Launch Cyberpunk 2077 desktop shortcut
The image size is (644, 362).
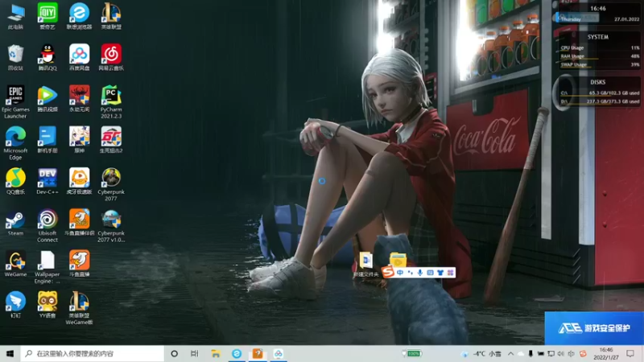111,184
